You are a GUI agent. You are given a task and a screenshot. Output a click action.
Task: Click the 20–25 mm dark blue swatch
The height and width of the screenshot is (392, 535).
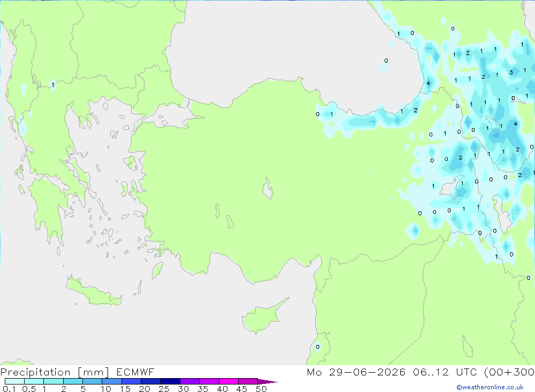(150, 381)
